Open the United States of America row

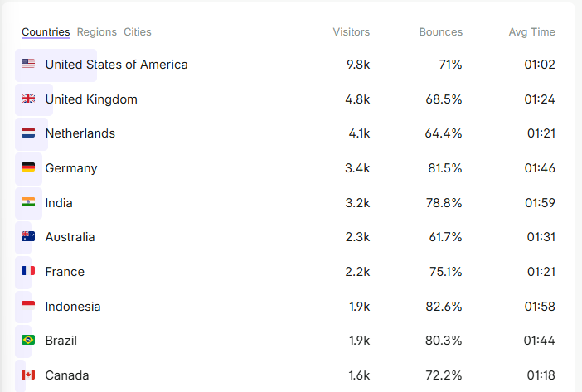click(x=289, y=65)
